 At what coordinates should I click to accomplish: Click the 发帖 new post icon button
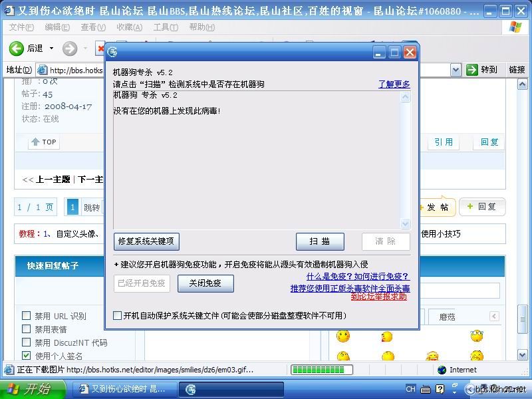[x=437, y=207]
